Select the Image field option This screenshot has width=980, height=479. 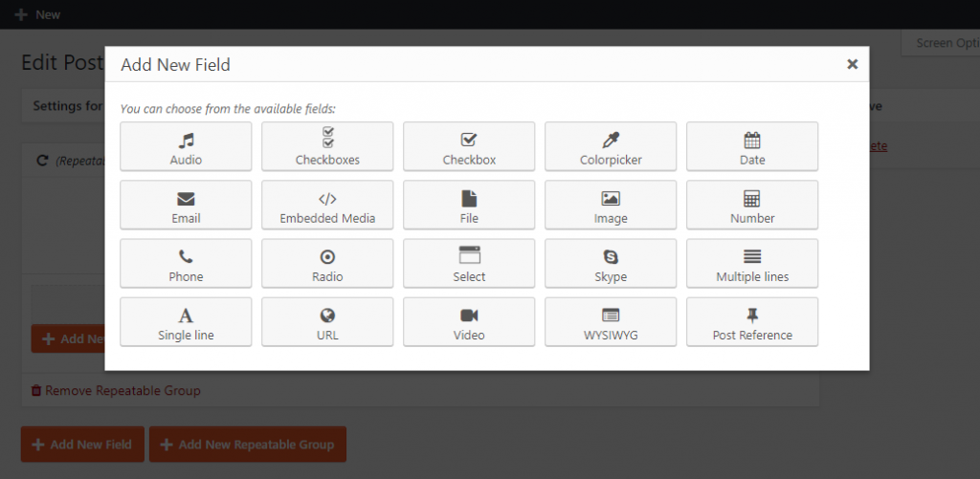[611, 206]
